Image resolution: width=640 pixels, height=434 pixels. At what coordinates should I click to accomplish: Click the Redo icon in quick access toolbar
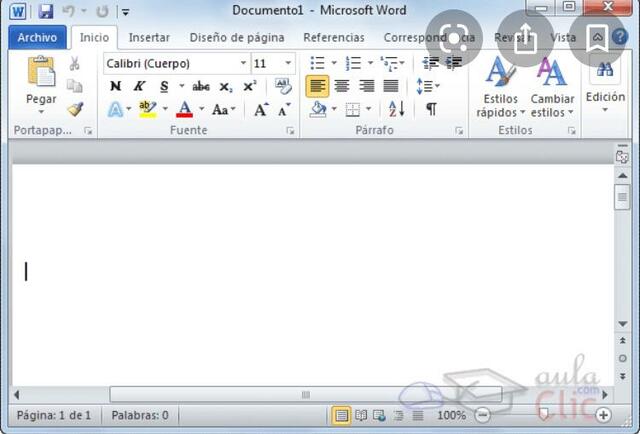102,11
